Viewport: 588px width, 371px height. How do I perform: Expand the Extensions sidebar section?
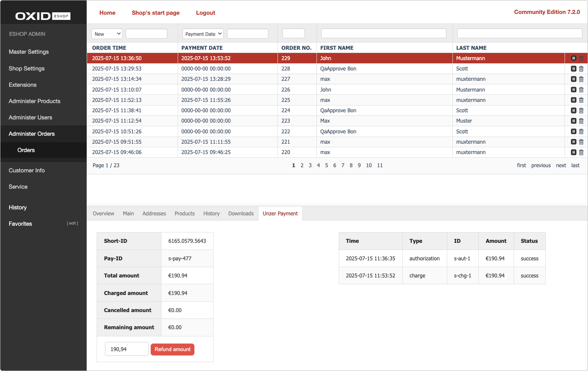point(23,85)
